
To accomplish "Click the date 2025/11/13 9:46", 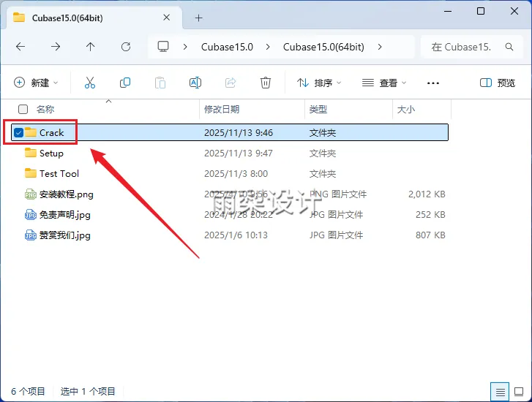I will coord(239,132).
